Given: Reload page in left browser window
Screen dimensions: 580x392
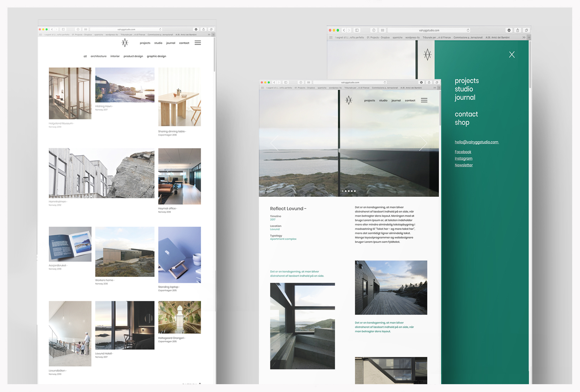Looking at the screenshot, I should (160, 29).
